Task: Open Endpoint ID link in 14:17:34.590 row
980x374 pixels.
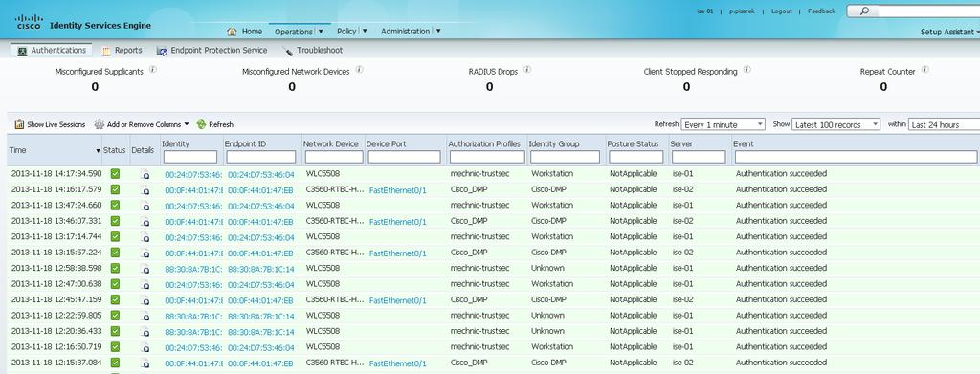Action: click(x=260, y=175)
